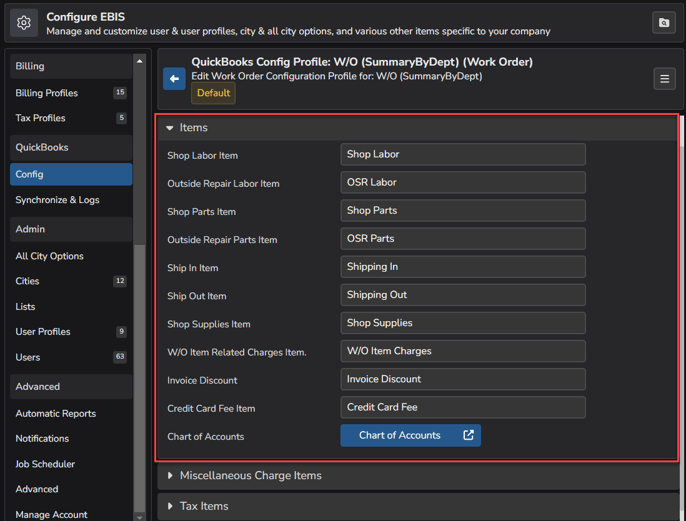Viewport: 686px width, 521px height.
Task: Click the Chart of Accounts button
Action: coord(400,436)
